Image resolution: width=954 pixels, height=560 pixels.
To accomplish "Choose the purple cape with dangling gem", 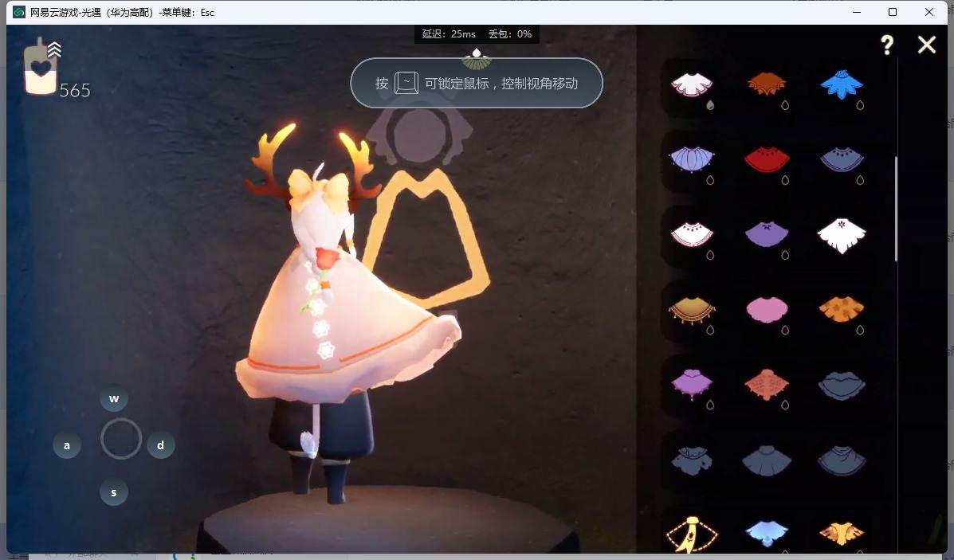I will coord(692,384).
